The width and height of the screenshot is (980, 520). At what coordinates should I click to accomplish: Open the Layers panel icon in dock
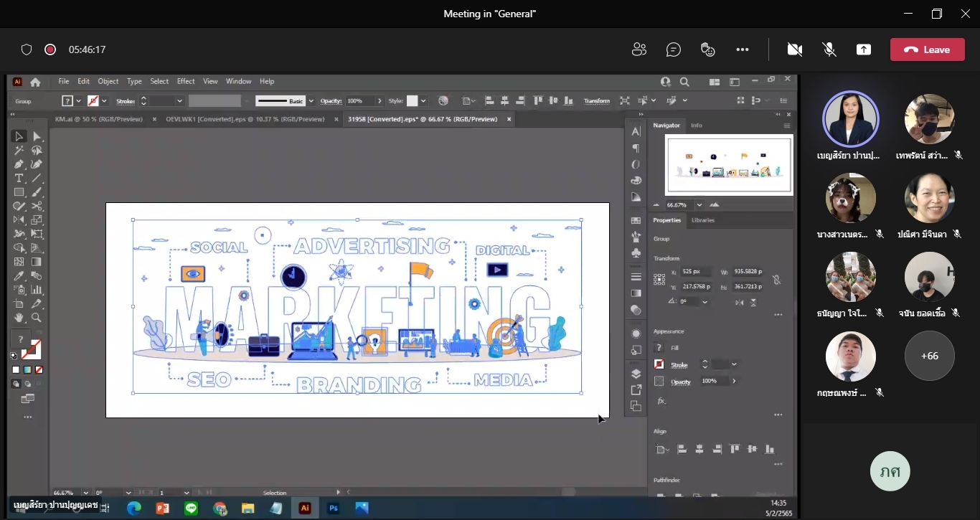point(636,374)
